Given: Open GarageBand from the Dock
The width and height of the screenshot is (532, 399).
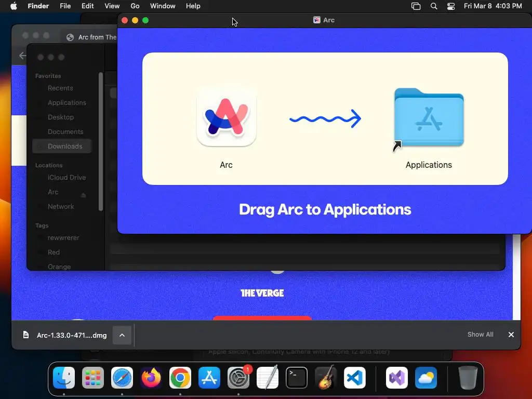Looking at the screenshot, I should click(x=326, y=378).
